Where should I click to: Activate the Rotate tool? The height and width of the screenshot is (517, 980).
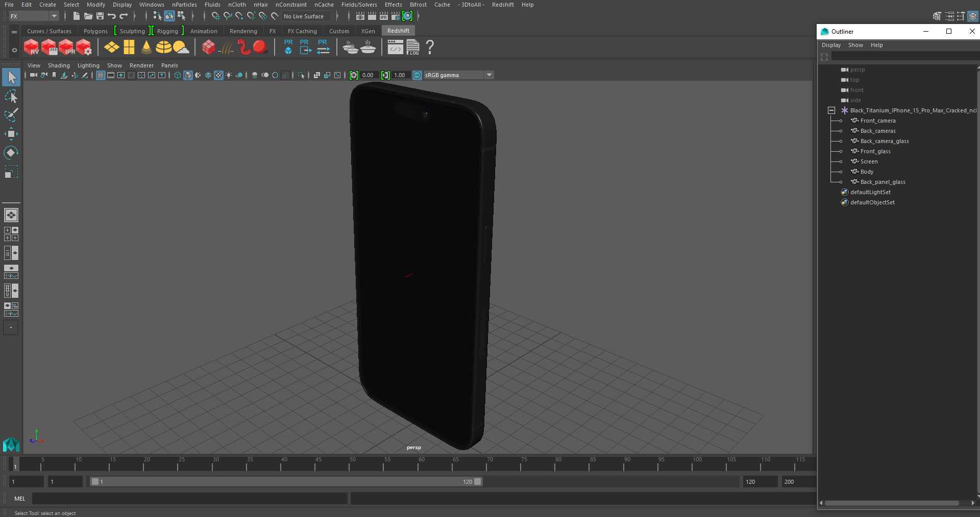coord(11,153)
